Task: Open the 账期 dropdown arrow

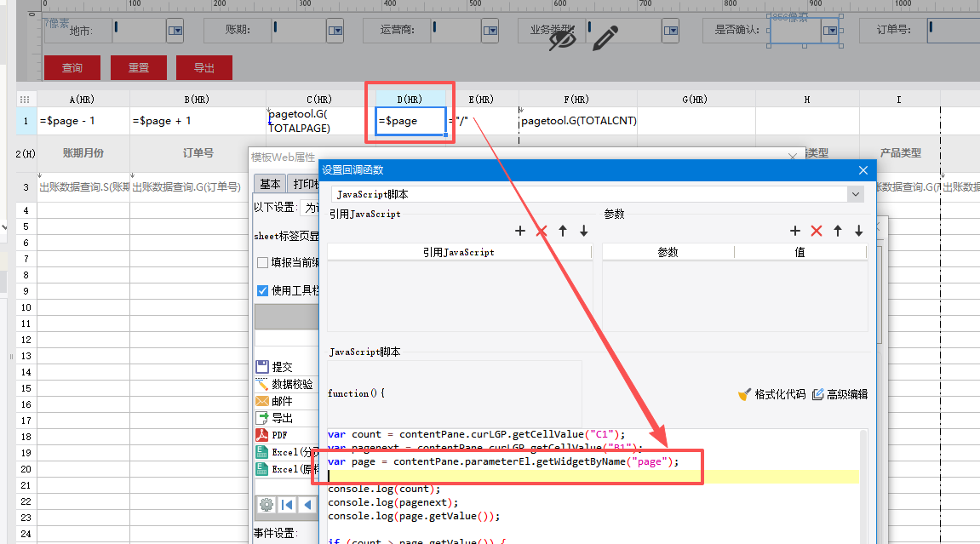Action: point(335,31)
